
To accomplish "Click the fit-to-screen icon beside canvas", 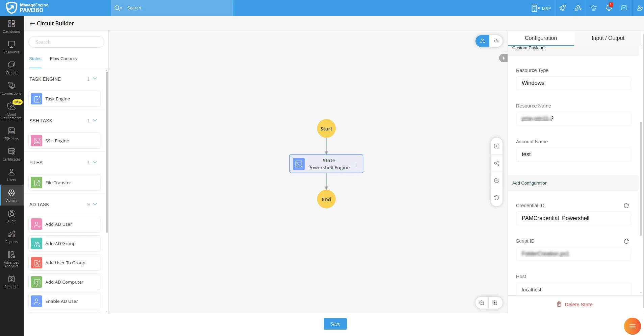I will (496, 146).
